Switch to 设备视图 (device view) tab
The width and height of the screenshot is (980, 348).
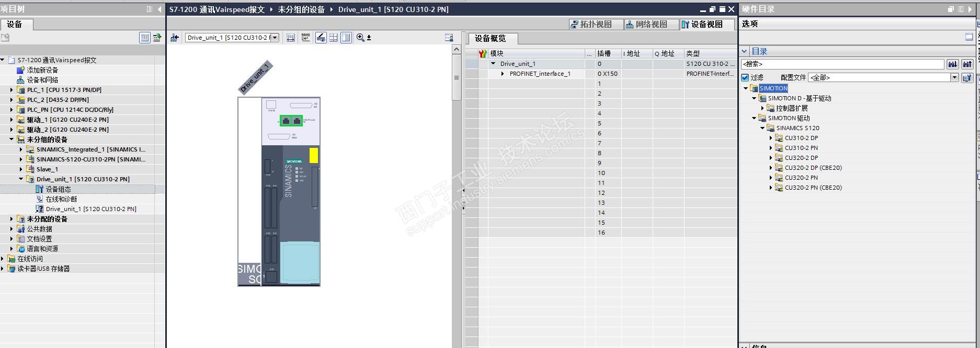coord(707,24)
